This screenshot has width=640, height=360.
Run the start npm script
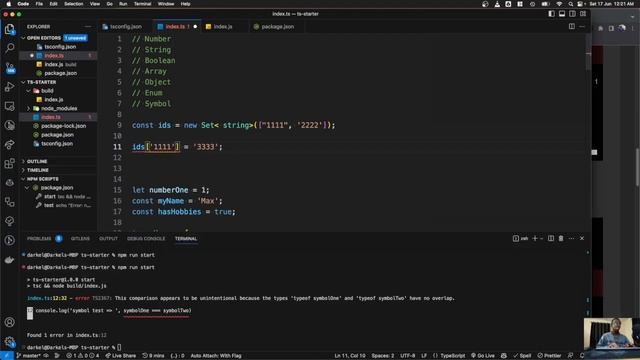click(x=50, y=197)
